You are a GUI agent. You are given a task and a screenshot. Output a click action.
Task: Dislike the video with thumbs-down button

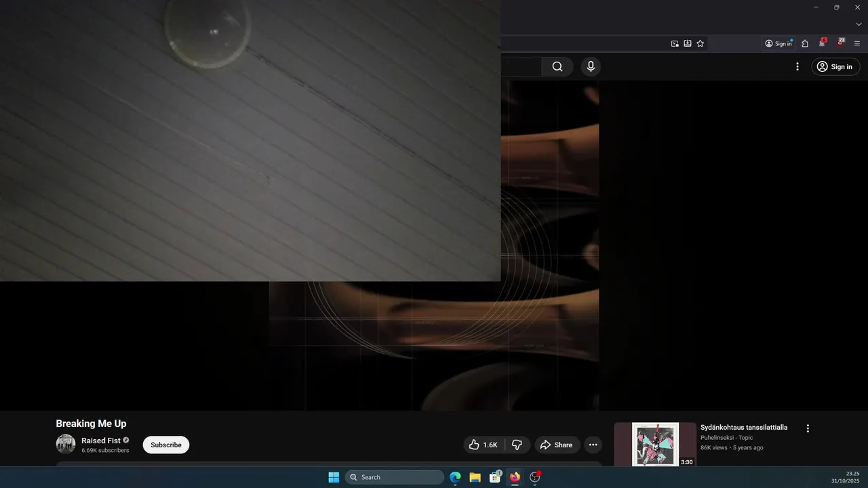(x=517, y=445)
